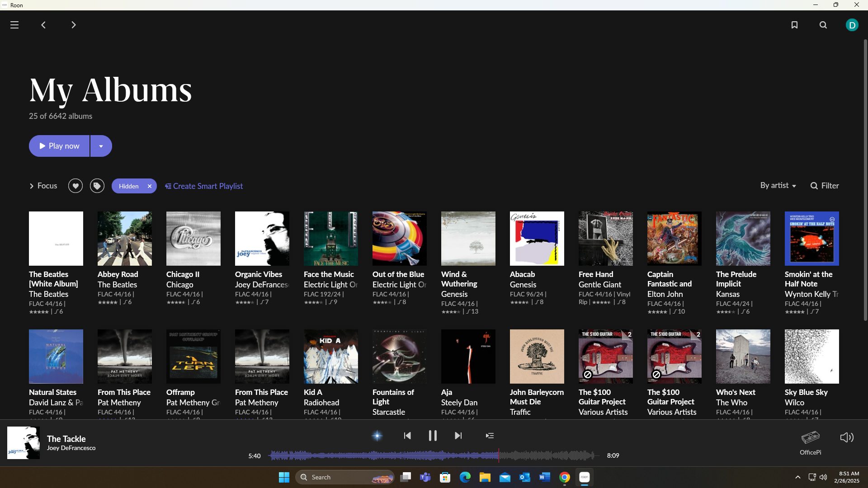Open Natural States album cover
Viewport: 868px width, 488px height.
point(56,357)
